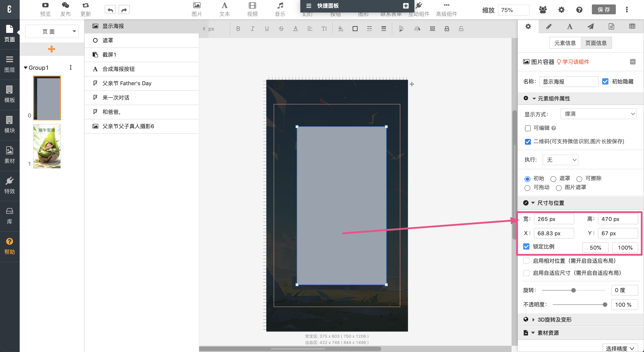
Task: Click the 图片 image insert tool
Action: pyautogui.click(x=197, y=9)
